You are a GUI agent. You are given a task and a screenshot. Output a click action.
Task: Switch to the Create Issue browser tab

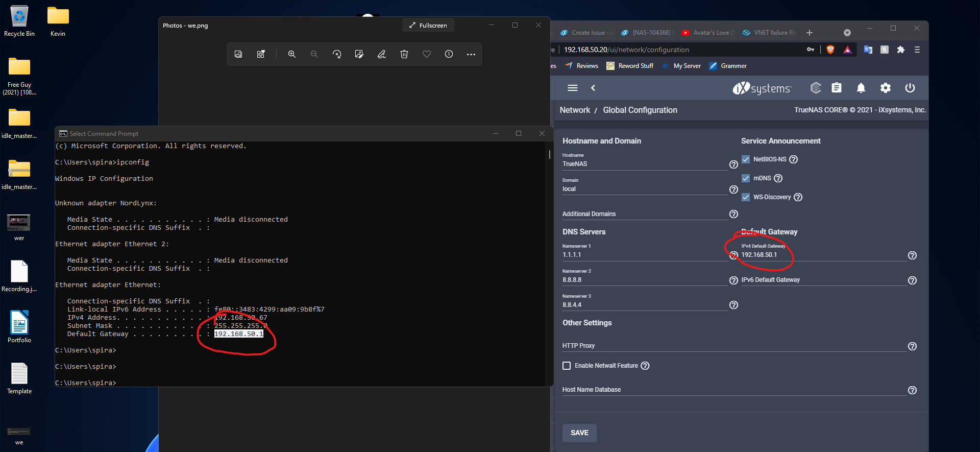(x=587, y=33)
